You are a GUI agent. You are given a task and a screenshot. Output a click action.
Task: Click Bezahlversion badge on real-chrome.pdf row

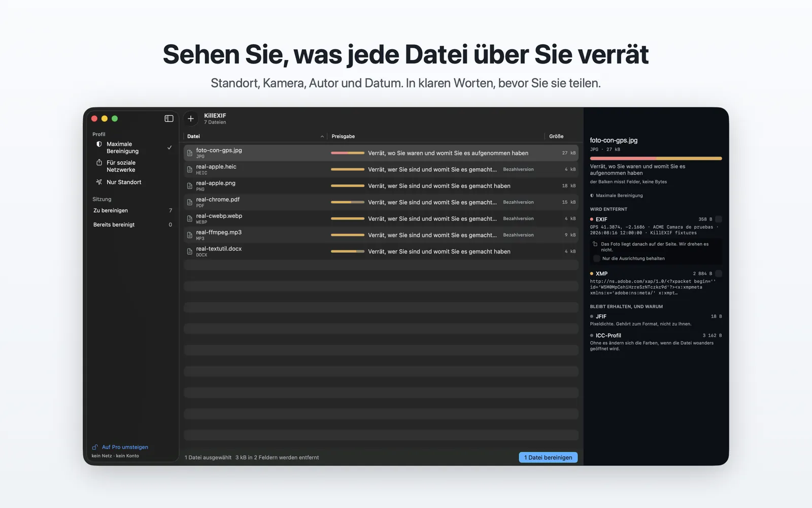518,202
